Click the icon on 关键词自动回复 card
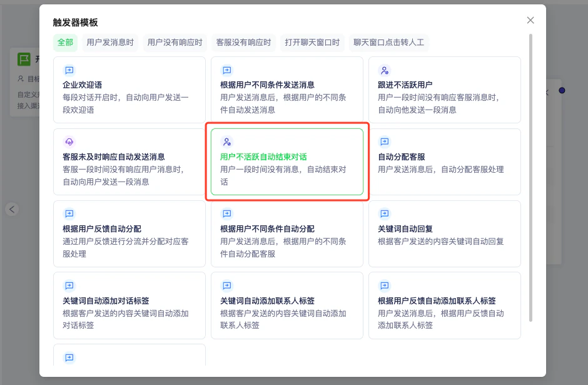Screen dimensions: 588x385 pos(384,214)
